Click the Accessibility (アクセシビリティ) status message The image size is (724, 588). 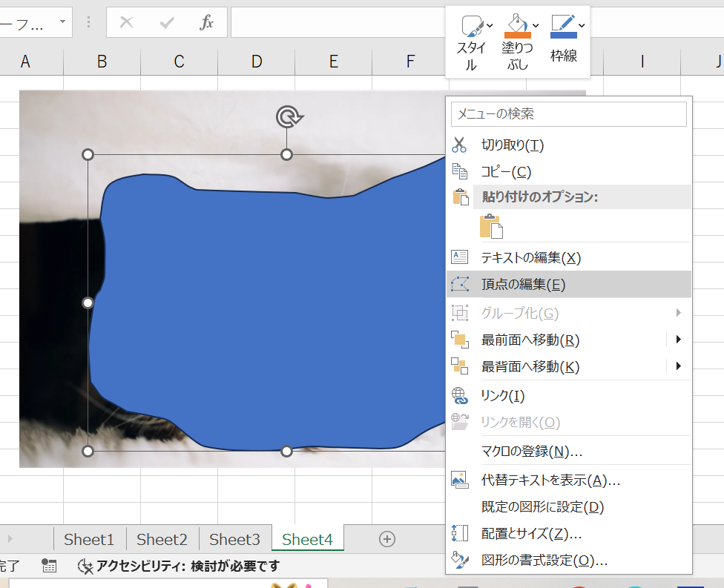(x=179, y=566)
